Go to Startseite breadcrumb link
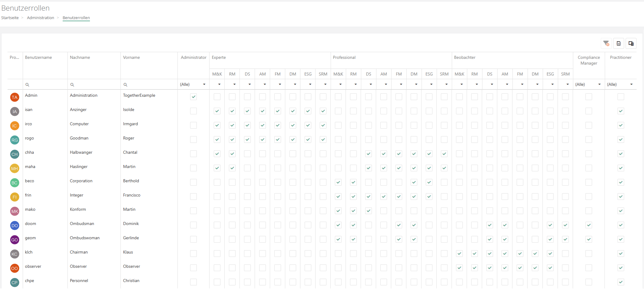 pos(10,18)
